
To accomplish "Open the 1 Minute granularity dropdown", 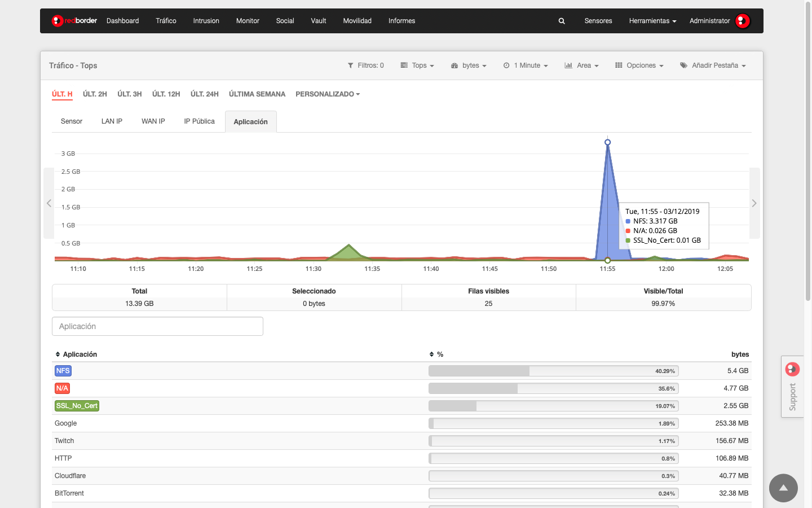I will [526, 65].
